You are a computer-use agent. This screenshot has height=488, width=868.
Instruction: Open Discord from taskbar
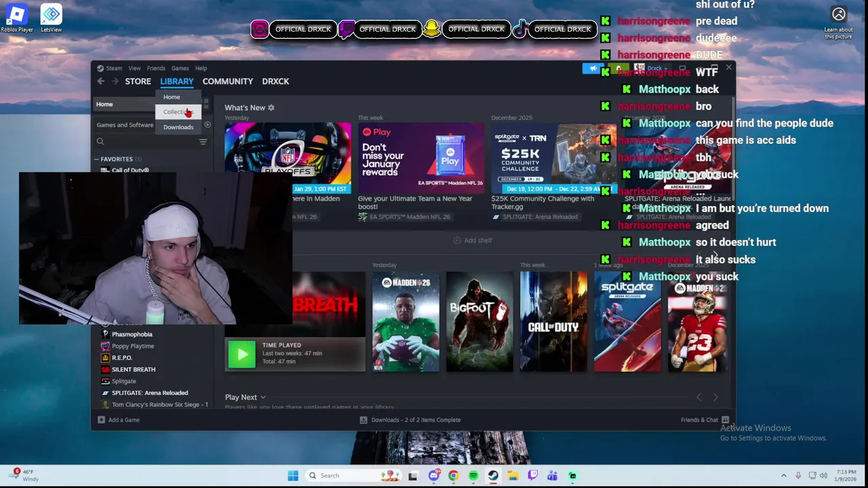click(433, 476)
